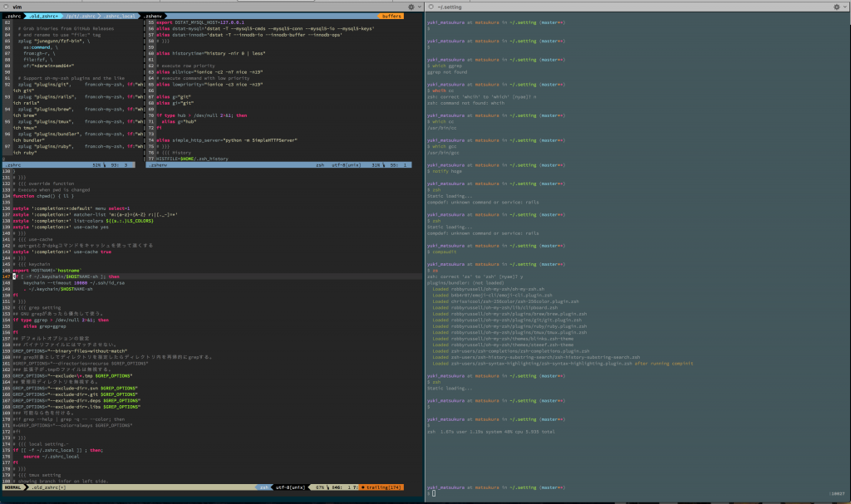Expand the chevron beside the vim pane gear
Image resolution: width=851 pixels, height=504 pixels.
[x=418, y=7]
